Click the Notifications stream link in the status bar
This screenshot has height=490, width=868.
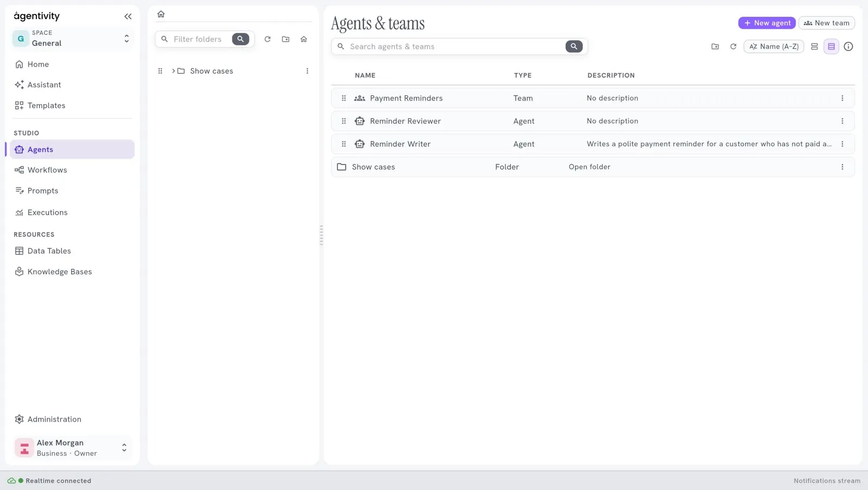[x=827, y=481]
